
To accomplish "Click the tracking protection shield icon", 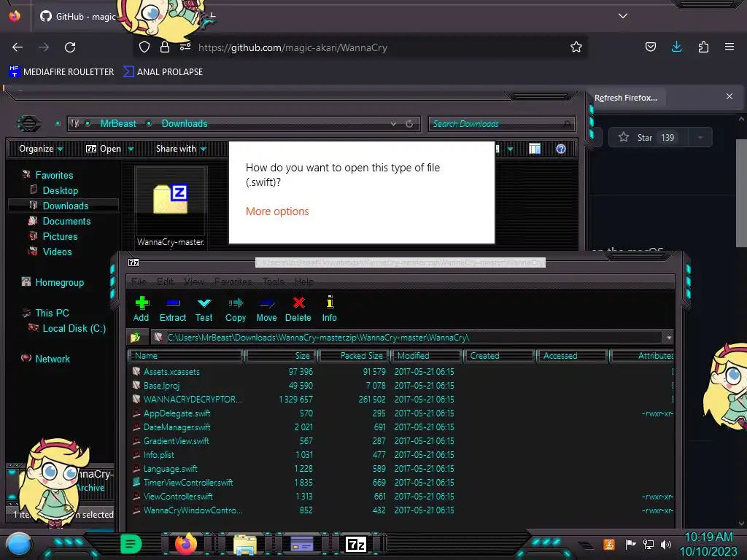I will click(144, 47).
